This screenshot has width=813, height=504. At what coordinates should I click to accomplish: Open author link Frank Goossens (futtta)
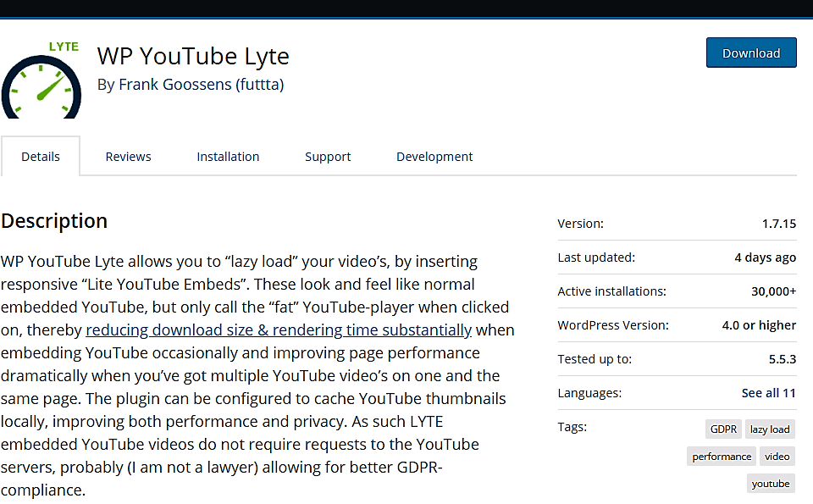point(202,85)
